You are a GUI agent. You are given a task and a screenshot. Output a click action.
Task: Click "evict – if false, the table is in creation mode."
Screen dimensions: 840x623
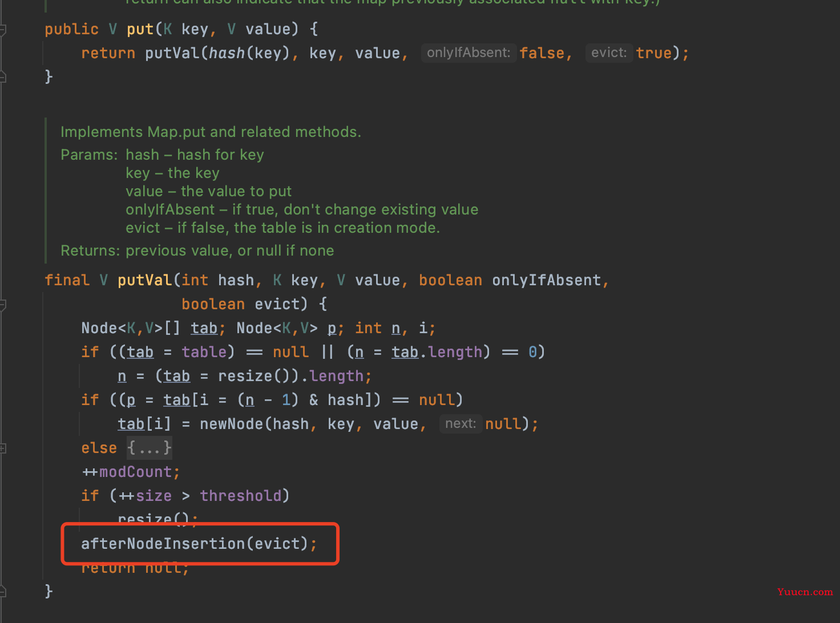coord(283,228)
